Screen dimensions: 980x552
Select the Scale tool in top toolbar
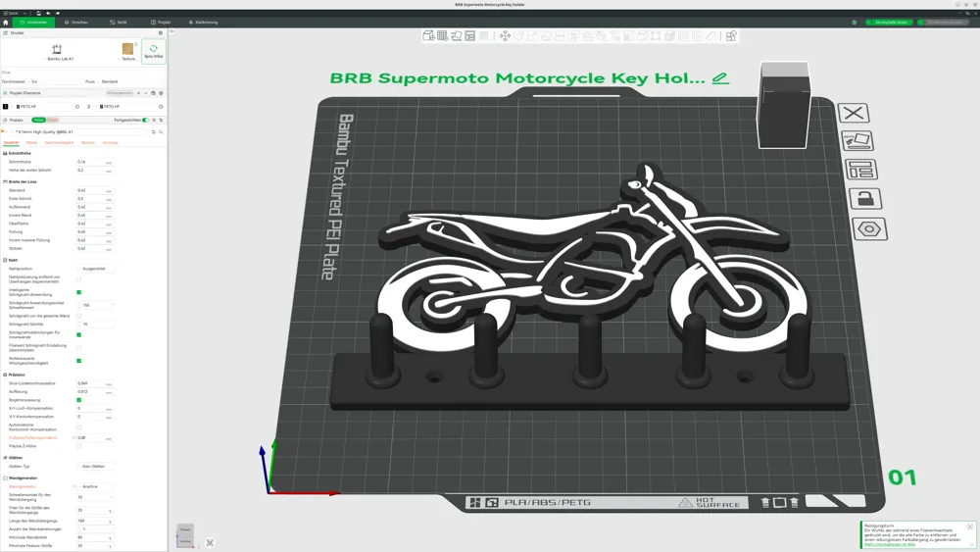point(532,36)
